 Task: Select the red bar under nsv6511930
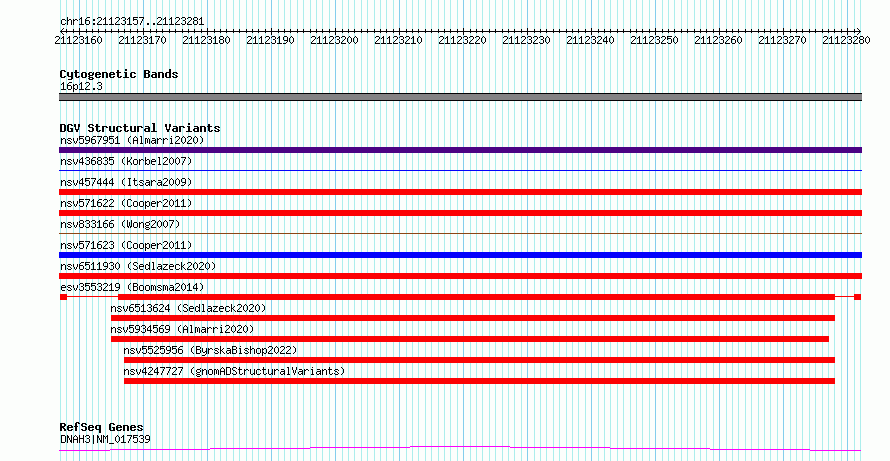pyautogui.click(x=460, y=276)
